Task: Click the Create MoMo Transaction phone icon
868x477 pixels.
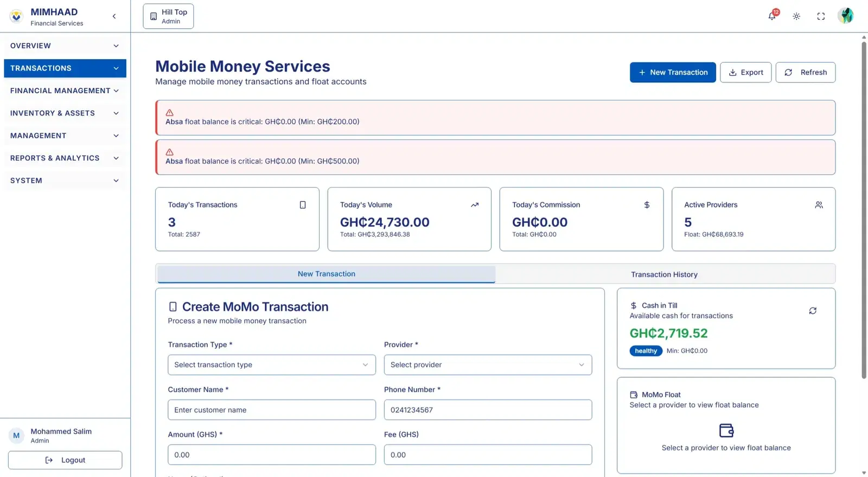Action: [173, 307]
